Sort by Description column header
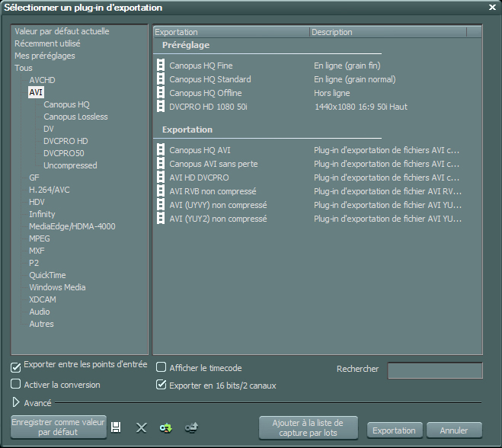Image resolution: width=502 pixels, height=448 pixels. pyautogui.click(x=388, y=32)
